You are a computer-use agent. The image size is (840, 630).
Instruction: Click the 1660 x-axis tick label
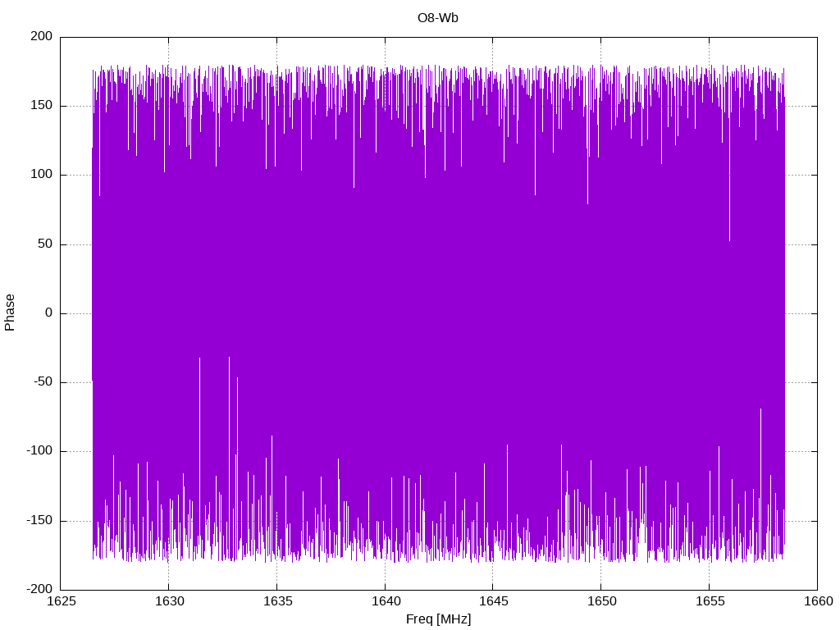tap(819, 601)
